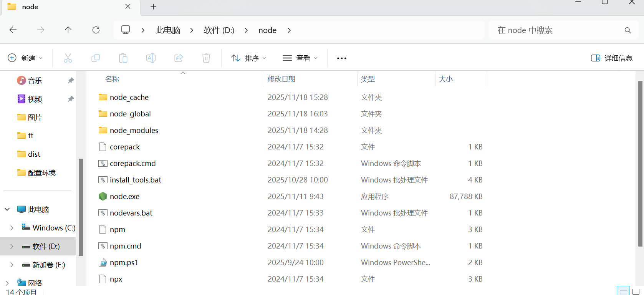Open the more options ellipsis menu
This screenshot has width=644, height=295.
point(341,58)
